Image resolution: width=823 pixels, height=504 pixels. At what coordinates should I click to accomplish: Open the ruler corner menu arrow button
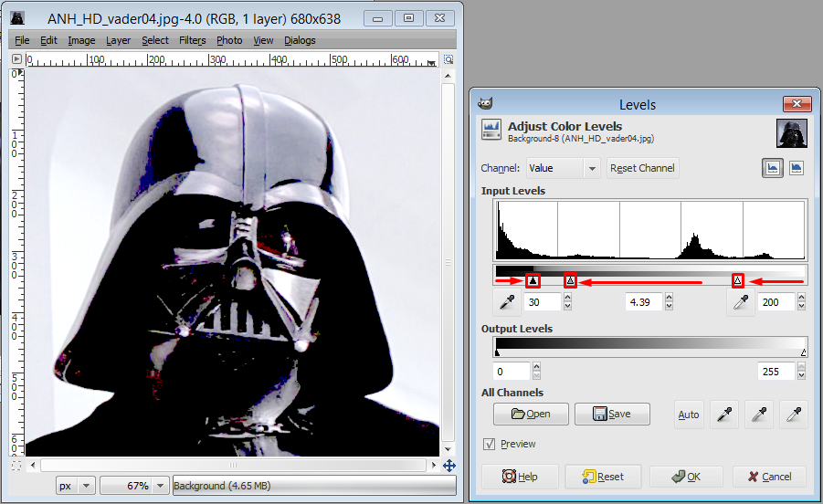[x=16, y=58]
